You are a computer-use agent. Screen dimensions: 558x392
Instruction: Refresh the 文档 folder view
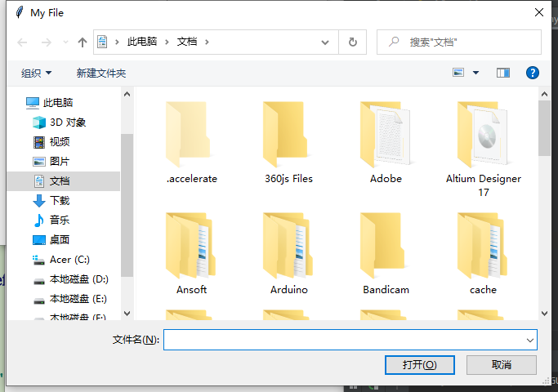[353, 42]
